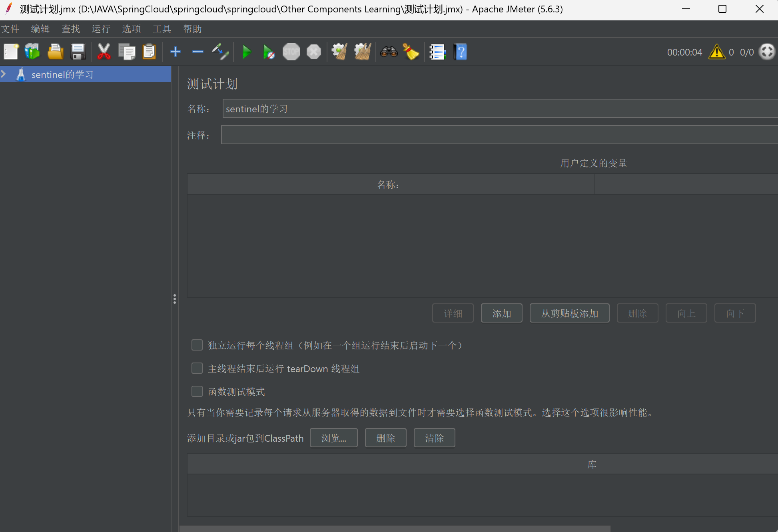778x532 pixels.
Task: Click the blue plus Expand all icon
Action: pyautogui.click(x=175, y=52)
